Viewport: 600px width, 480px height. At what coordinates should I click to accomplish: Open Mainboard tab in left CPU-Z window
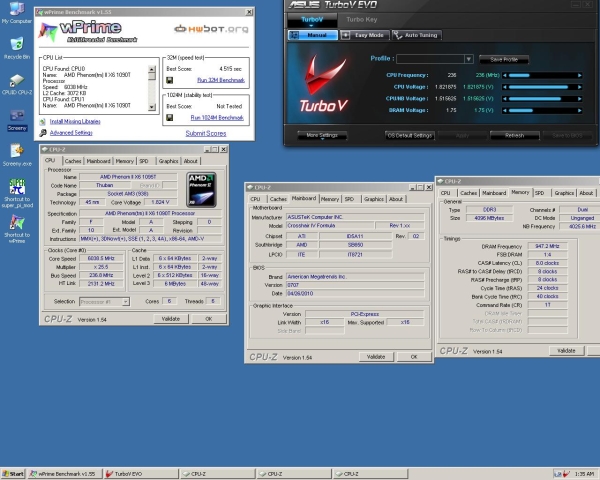tap(98, 161)
